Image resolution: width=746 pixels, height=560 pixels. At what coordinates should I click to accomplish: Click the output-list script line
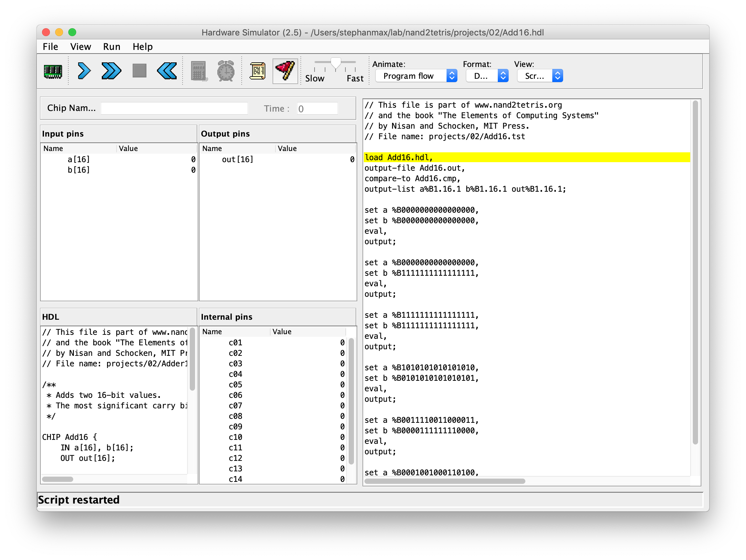(465, 189)
